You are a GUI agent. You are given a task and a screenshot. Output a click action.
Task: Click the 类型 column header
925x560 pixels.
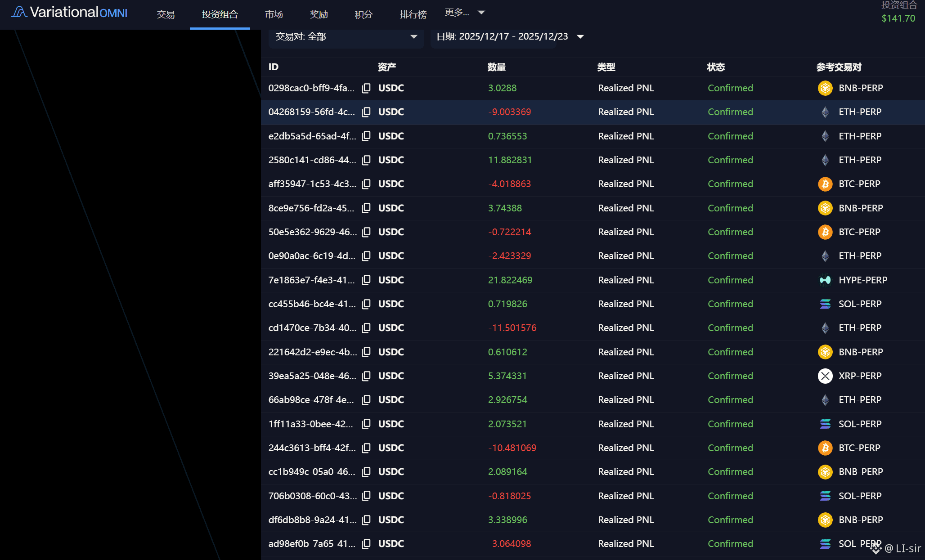pos(606,67)
